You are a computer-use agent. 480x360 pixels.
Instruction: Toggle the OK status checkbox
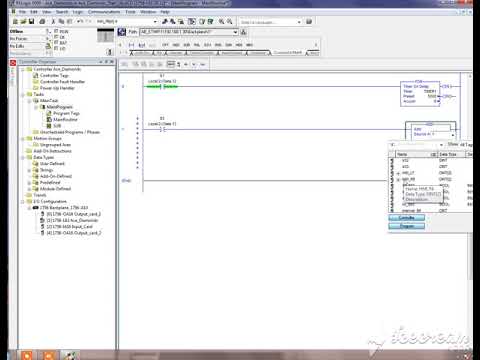[56, 37]
